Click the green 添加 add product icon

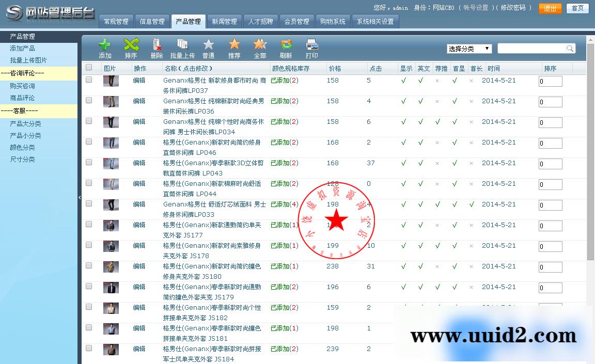pyautogui.click(x=105, y=45)
